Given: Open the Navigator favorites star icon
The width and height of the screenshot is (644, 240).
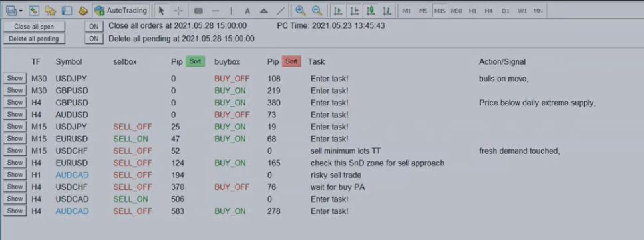Looking at the screenshot, I should pos(50,11).
